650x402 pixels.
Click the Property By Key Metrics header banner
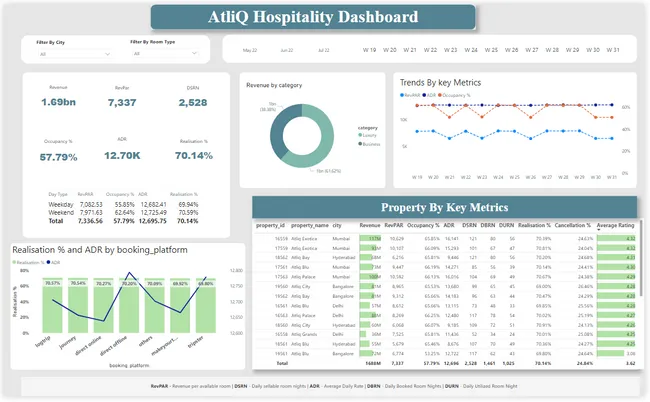click(444, 207)
